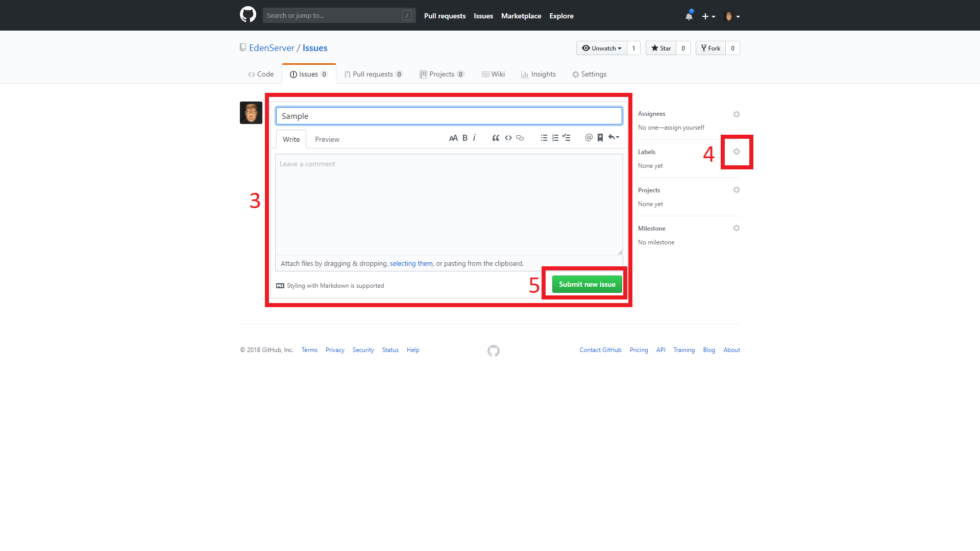Insert a bulleted list

(544, 138)
